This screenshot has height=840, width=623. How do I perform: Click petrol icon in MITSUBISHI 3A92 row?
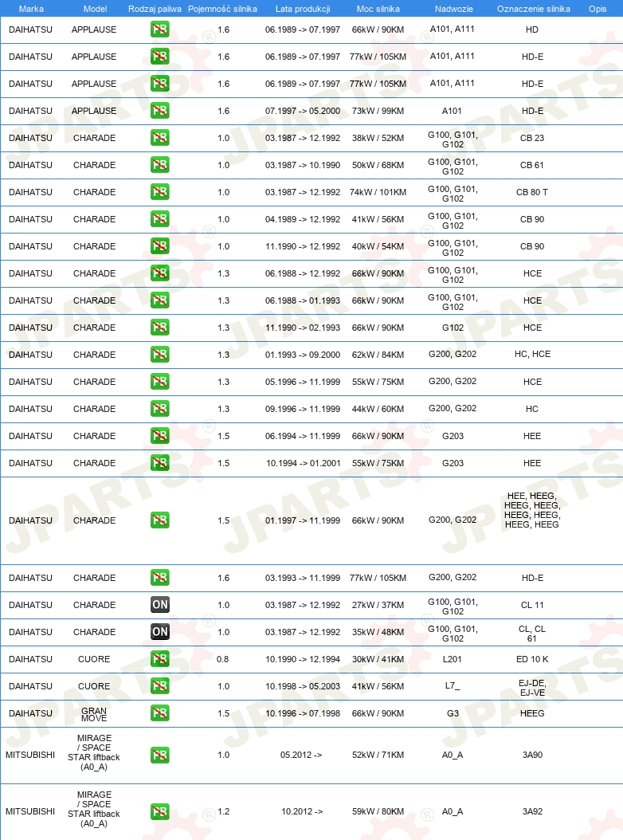tap(159, 811)
